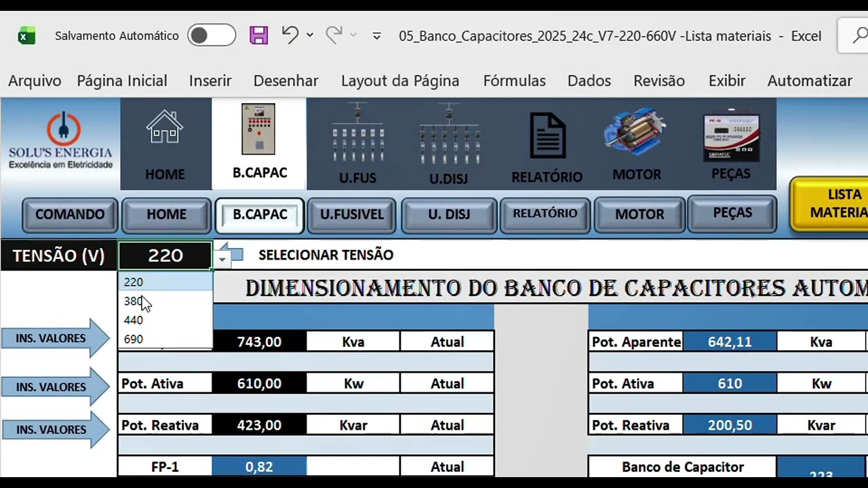The image size is (868, 488).
Task: Click the Pot. Aparente 642,11 cell
Action: [730, 342]
